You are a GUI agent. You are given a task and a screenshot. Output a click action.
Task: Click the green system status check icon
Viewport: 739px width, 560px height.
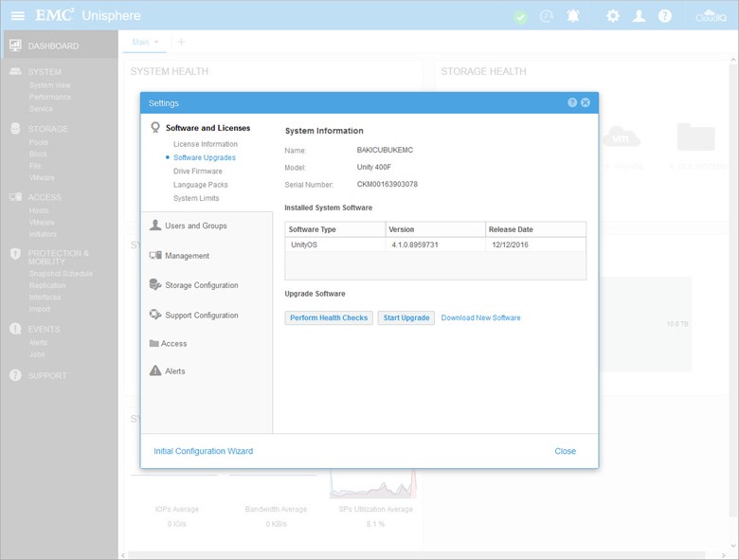click(520, 17)
